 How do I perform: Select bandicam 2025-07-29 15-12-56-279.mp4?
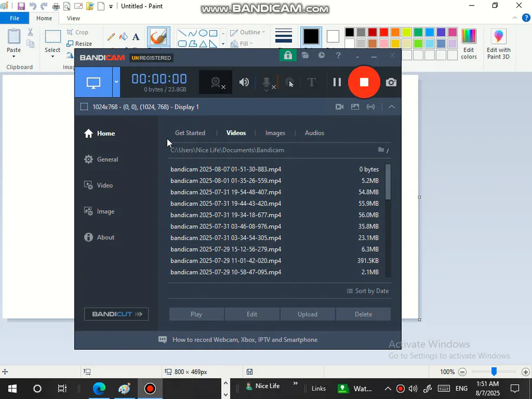point(274,249)
